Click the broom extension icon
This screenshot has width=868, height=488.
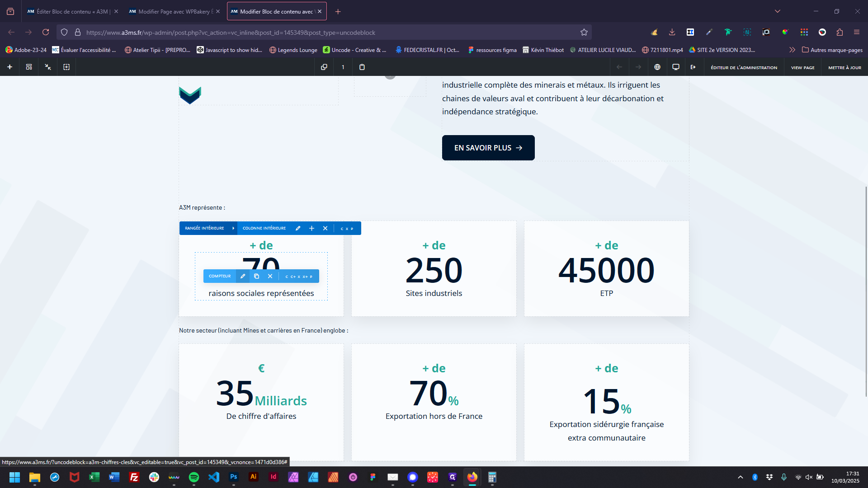[x=654, y=32]
